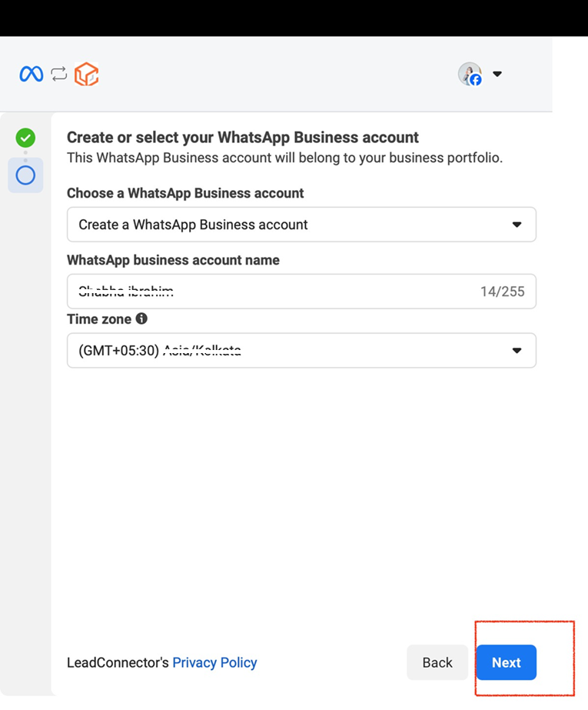The image size is (588, 710).
Task: Click the arrow on the time zone selector
Action: [x=517, y=351]
